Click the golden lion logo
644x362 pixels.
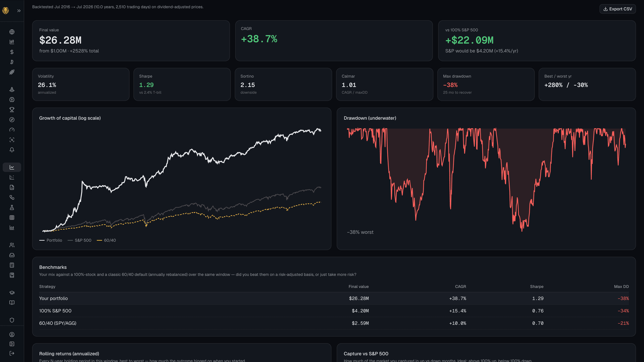(x=6, y=11)
